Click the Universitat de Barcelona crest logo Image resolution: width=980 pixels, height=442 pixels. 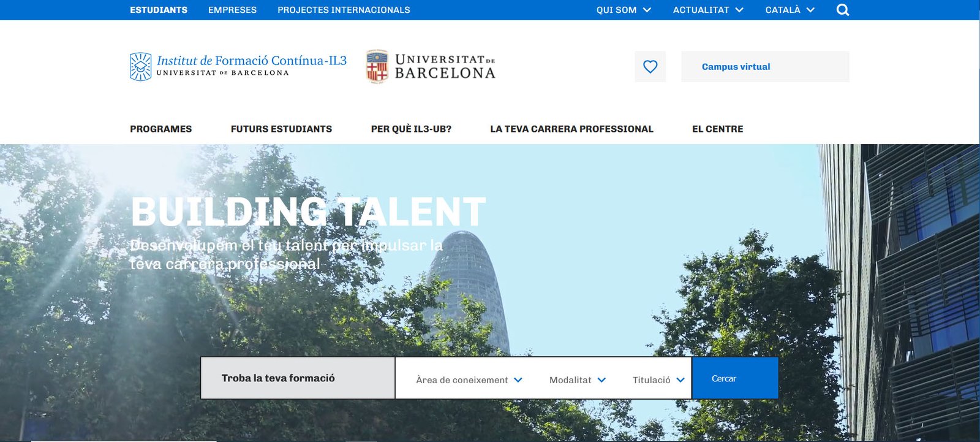377,67
